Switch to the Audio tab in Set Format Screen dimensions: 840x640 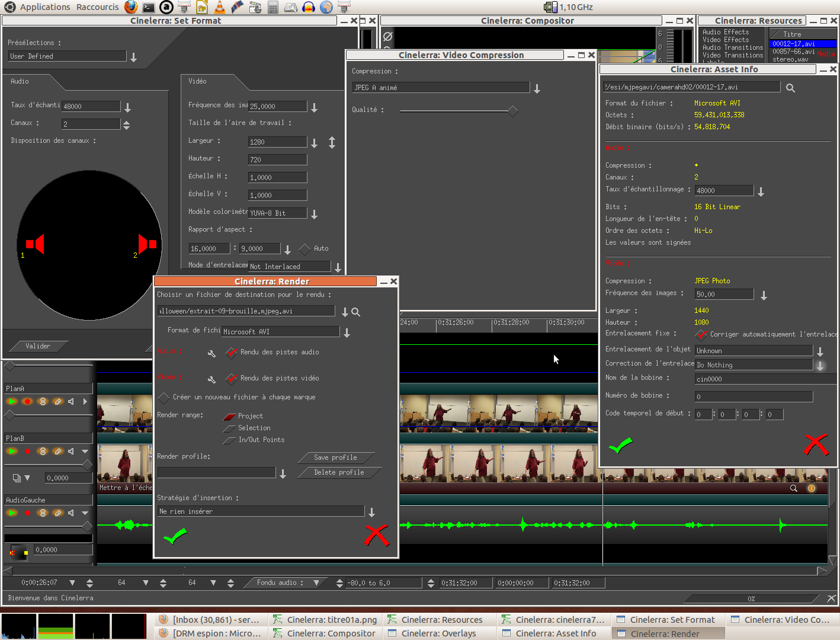point(20,81)
